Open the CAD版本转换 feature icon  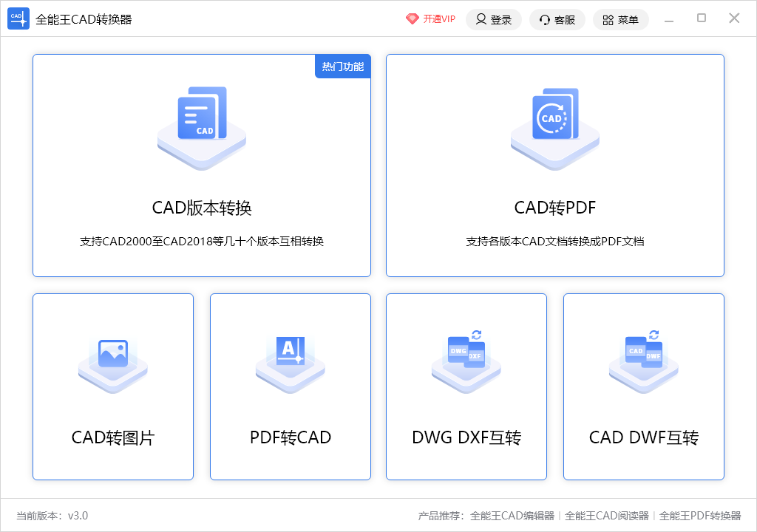point(202,126)
